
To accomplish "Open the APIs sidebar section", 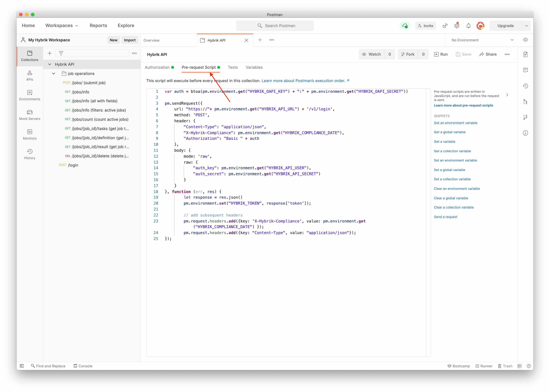I will (30, 76).
